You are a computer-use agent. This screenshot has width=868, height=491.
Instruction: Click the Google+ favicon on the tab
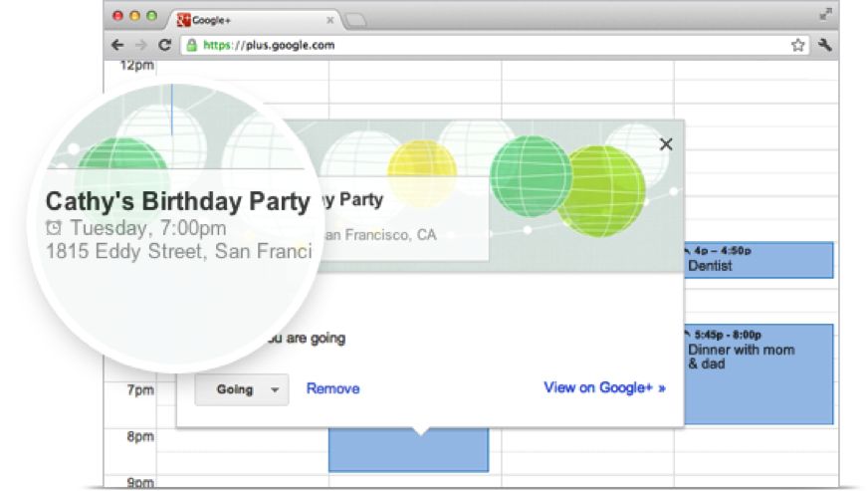pyautogui.click(x=185, y=19)
